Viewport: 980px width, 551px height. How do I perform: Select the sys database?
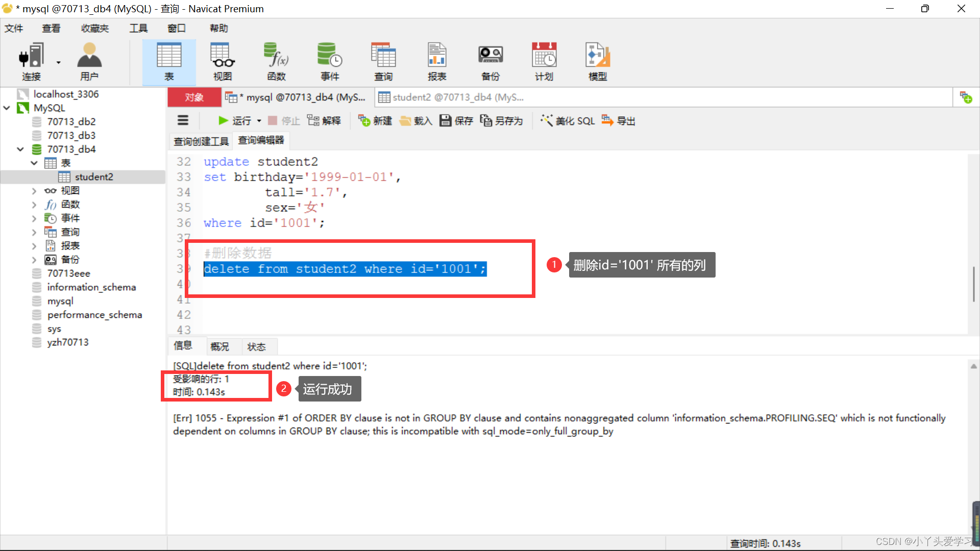point(54,329)
